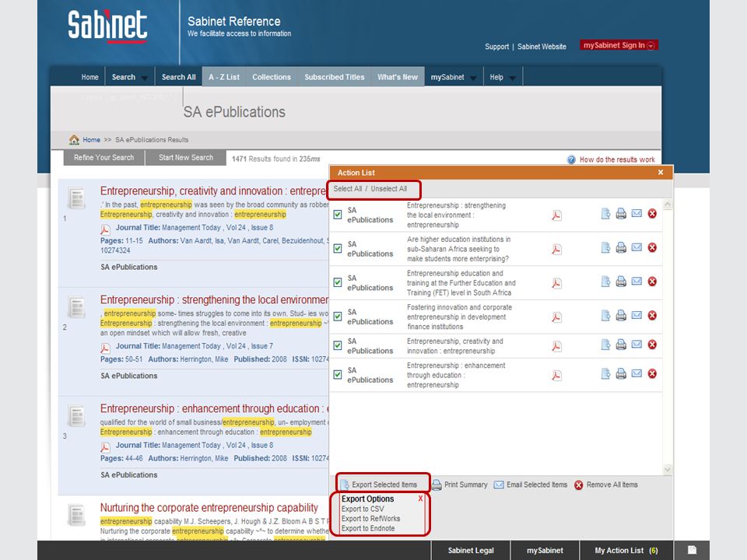Image resolution: width=747 pixels, height=560 pixels.
Task: Open PDF for 'Are higher education institutions' item
Action: (x=556, y=249)
